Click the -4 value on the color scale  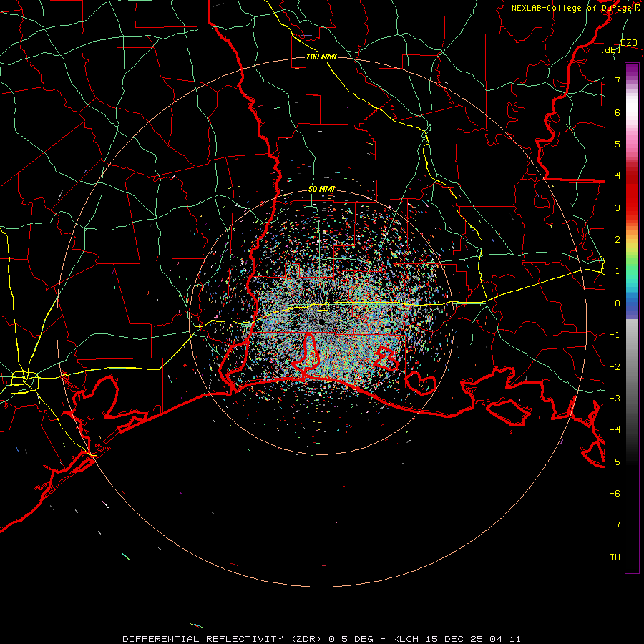[615, 429]
